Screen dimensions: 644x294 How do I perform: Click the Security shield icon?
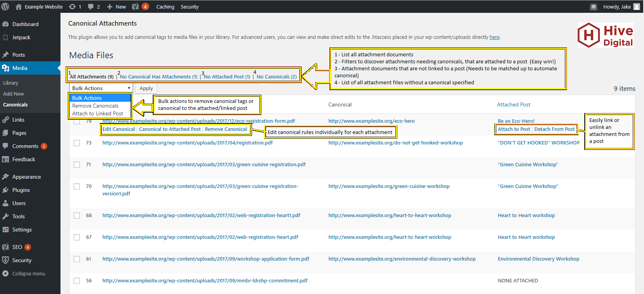tap(5, 260)
